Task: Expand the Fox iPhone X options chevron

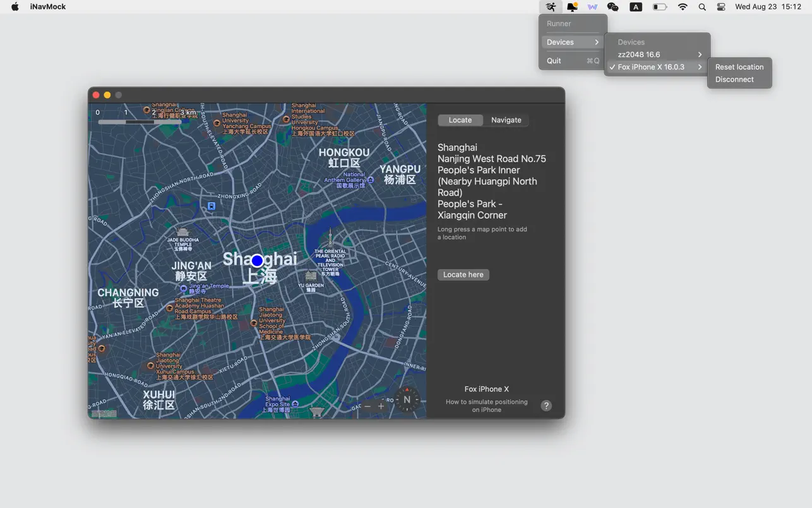Action: tap(699, 66)
